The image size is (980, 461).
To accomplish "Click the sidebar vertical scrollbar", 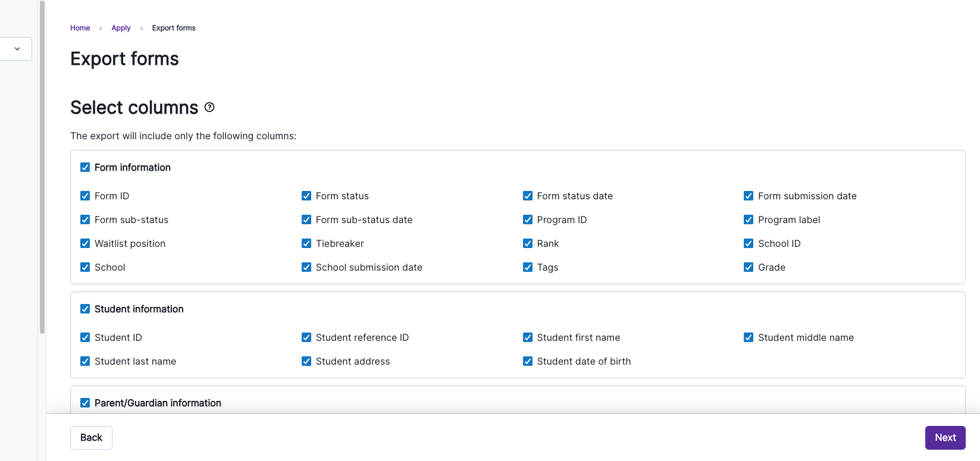I will (x=42, y=167).
